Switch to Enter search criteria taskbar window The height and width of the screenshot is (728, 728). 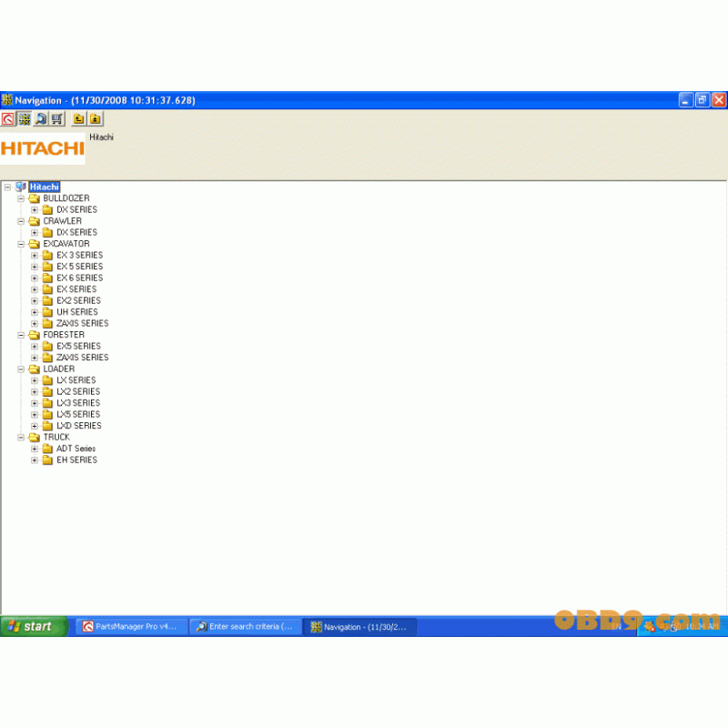click(246, 627)
